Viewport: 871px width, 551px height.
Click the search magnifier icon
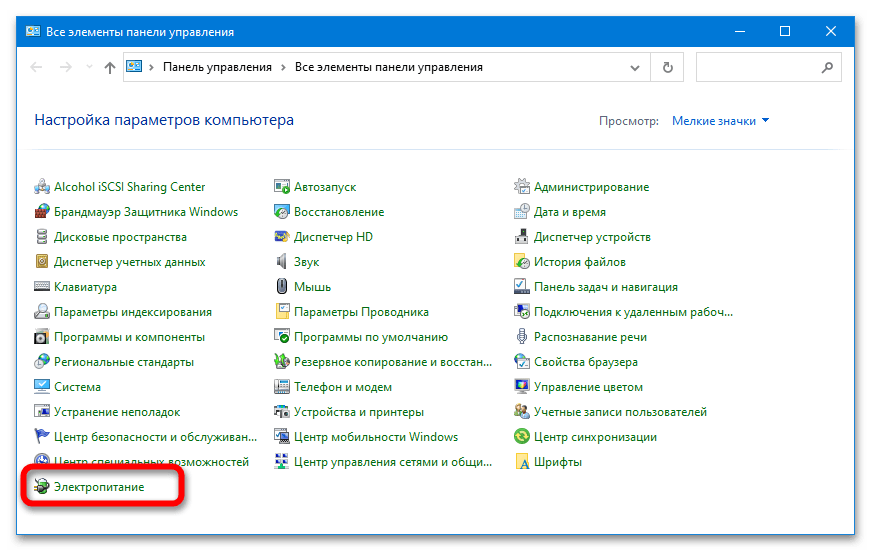click(x=827, y=67)
